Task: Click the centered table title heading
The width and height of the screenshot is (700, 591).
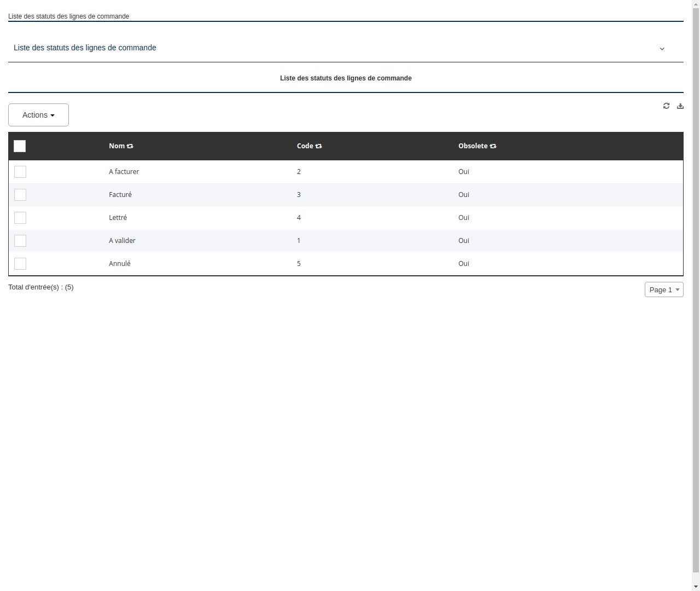Action: pyautogui.click(x=346, y=78)
